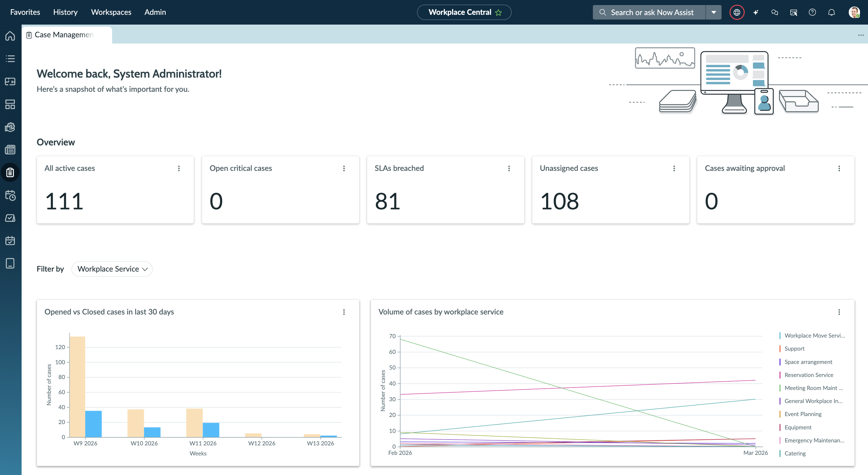Open the List view icon in the sidebar

point(10,59)
